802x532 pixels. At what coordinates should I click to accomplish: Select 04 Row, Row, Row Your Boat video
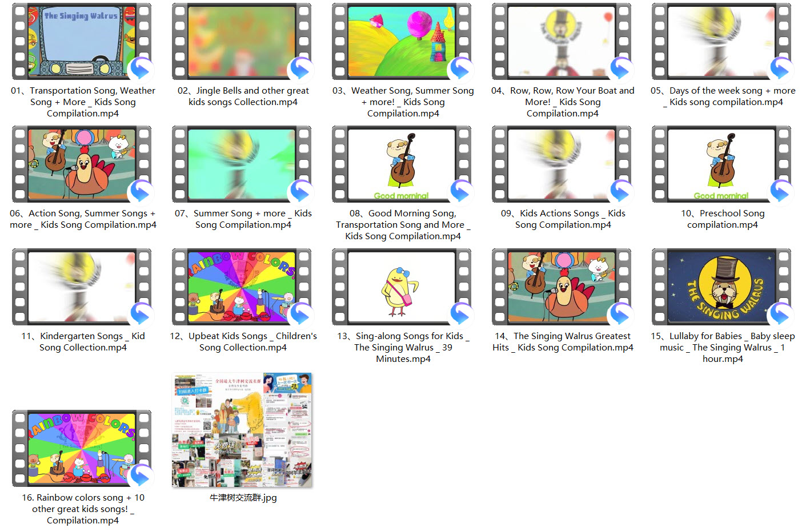(562, 42)
